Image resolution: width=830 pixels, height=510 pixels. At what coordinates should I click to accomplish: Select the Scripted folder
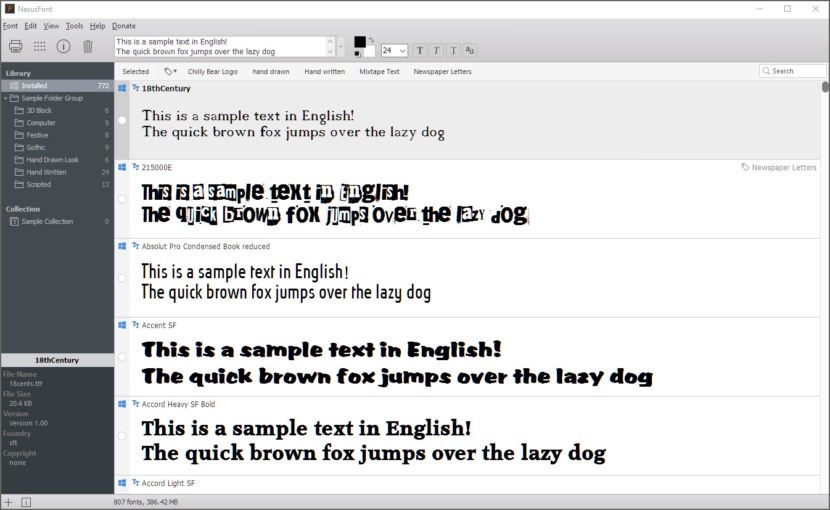click(x=57, y=184)
